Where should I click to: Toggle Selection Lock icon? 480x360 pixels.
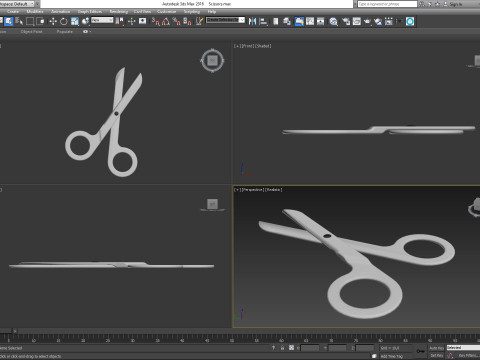tap(282, 348)
